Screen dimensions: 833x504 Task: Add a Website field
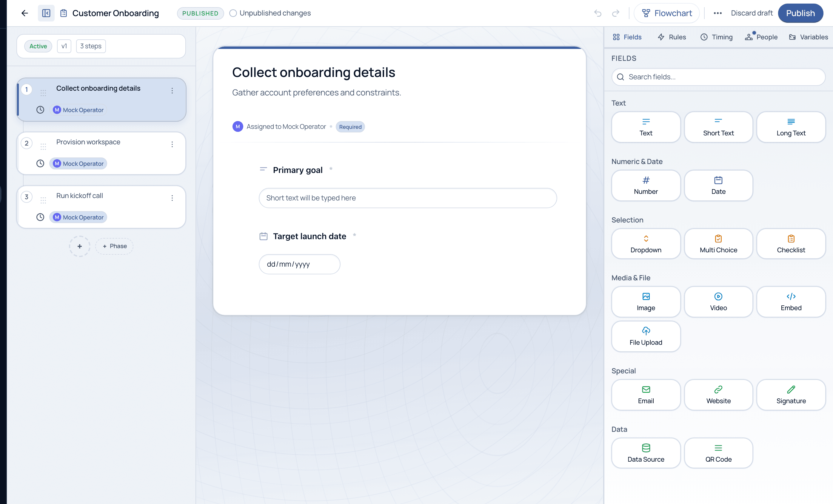coord(718,395)
